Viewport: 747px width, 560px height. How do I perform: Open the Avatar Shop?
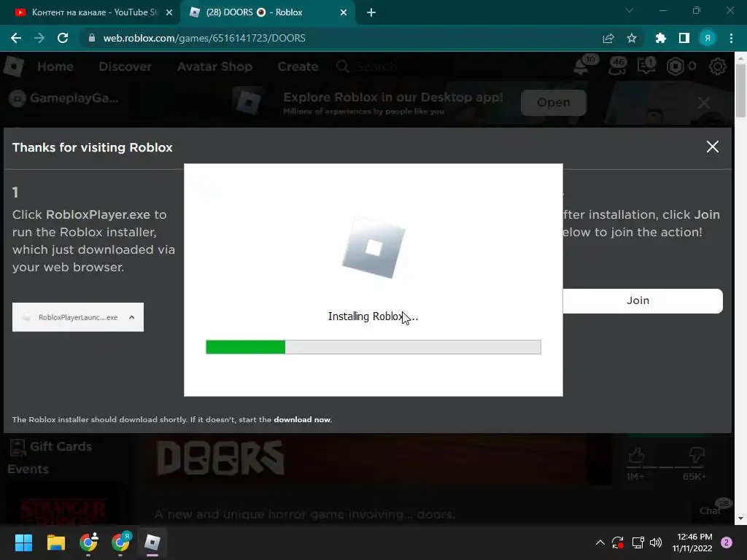click(x=215, y=66)
